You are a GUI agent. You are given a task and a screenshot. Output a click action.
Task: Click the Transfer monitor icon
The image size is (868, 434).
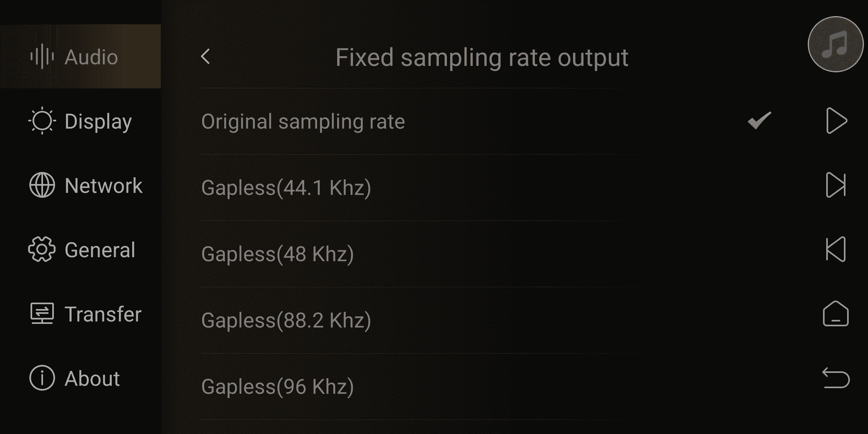pos(42,314)
